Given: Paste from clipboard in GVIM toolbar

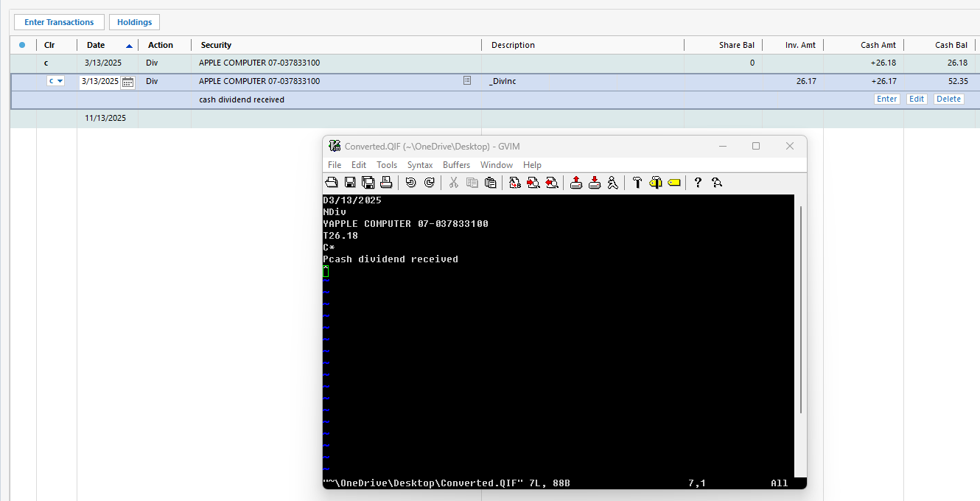Looking at the screenshot, I should tap(490, 183).
